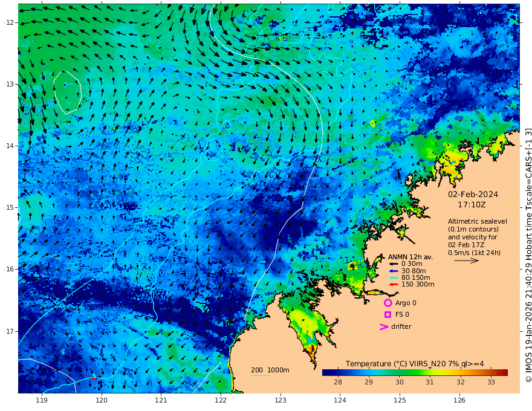The width and height of the screenshot is (532, 411).
Task: Click the '200 1000m' depth contour label
Action: click(x=270, y=370)
